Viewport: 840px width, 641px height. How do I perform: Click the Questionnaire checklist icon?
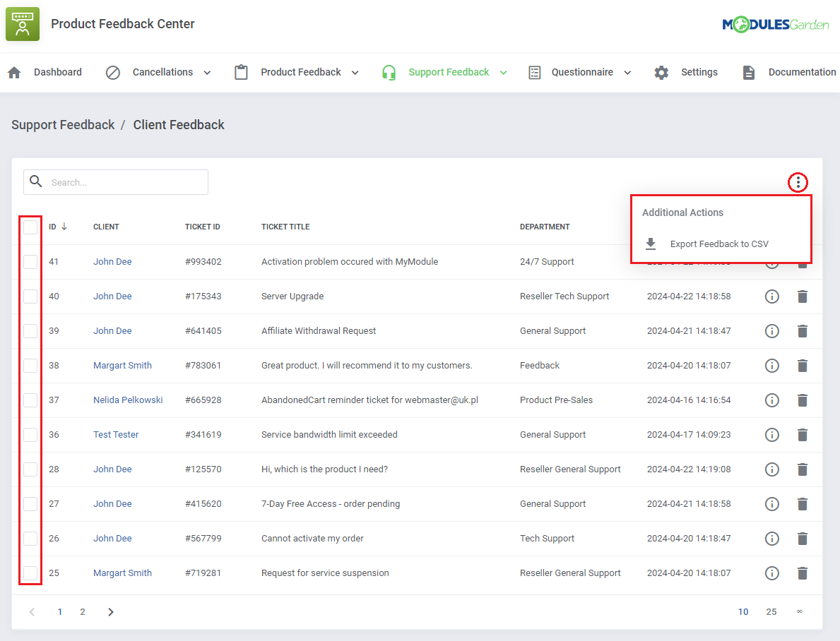pos(535,72)
